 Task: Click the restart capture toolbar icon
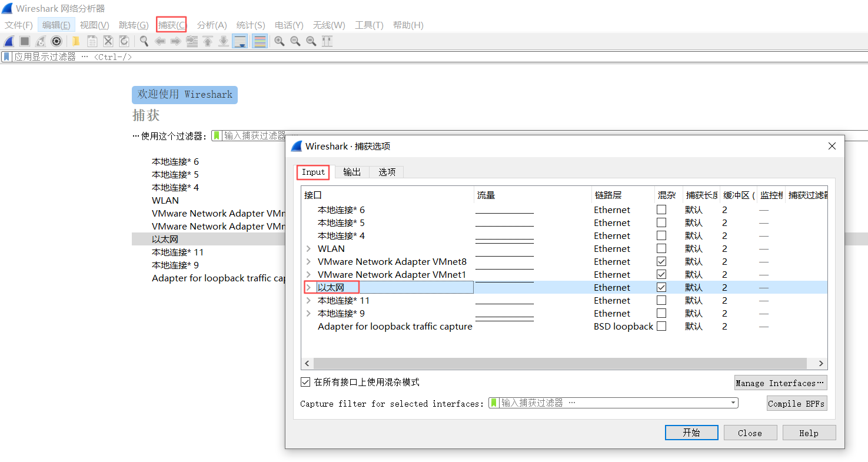(41, 41)
